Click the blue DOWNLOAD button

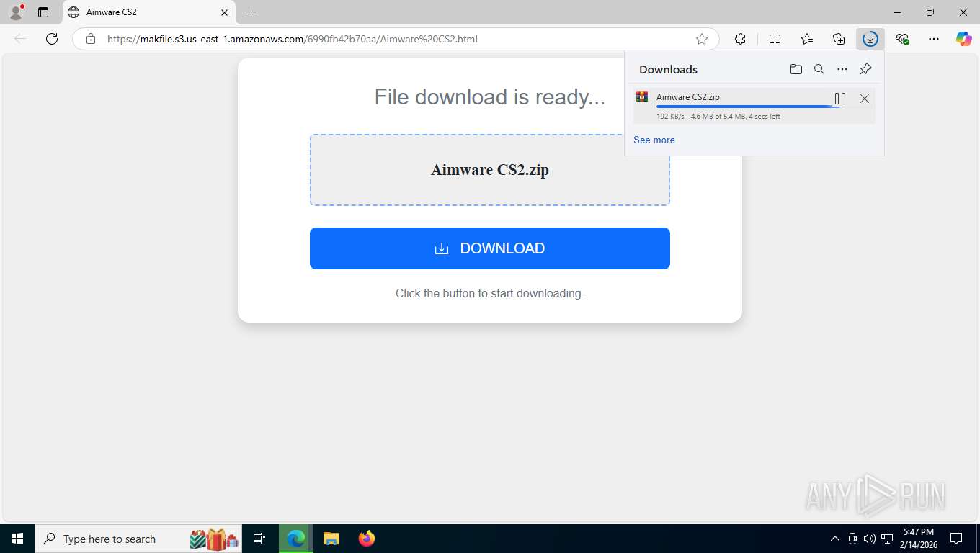[x=490, y=248]
